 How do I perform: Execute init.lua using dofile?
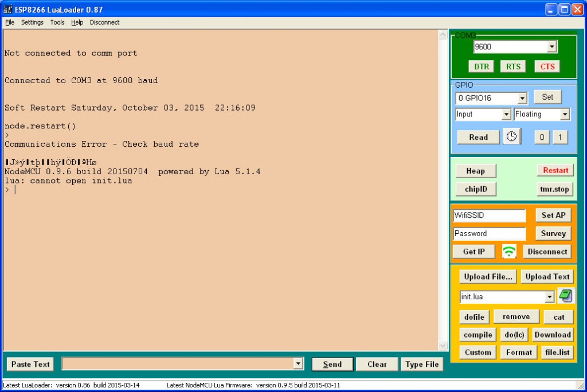click(474, 316)
